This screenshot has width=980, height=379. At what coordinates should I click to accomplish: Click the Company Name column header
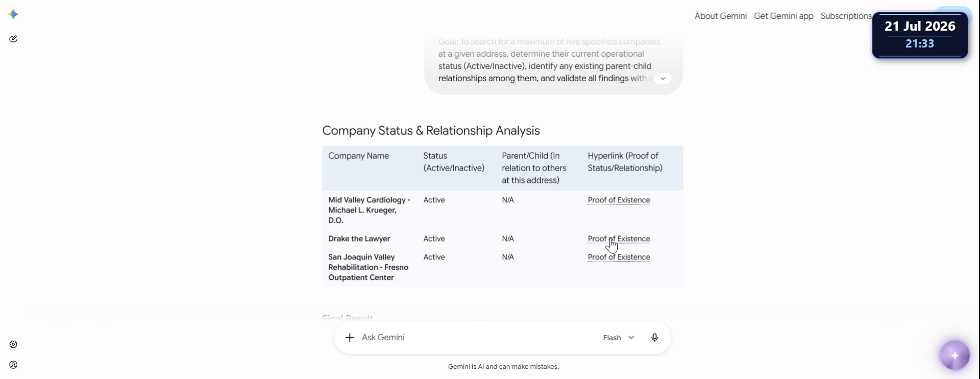coord(358,156)
